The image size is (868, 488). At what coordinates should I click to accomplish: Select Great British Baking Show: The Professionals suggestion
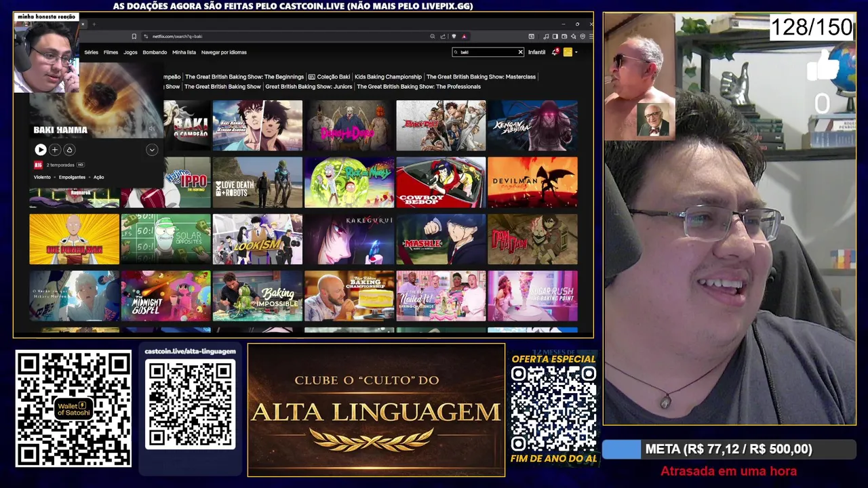click(x=418, y=87)
